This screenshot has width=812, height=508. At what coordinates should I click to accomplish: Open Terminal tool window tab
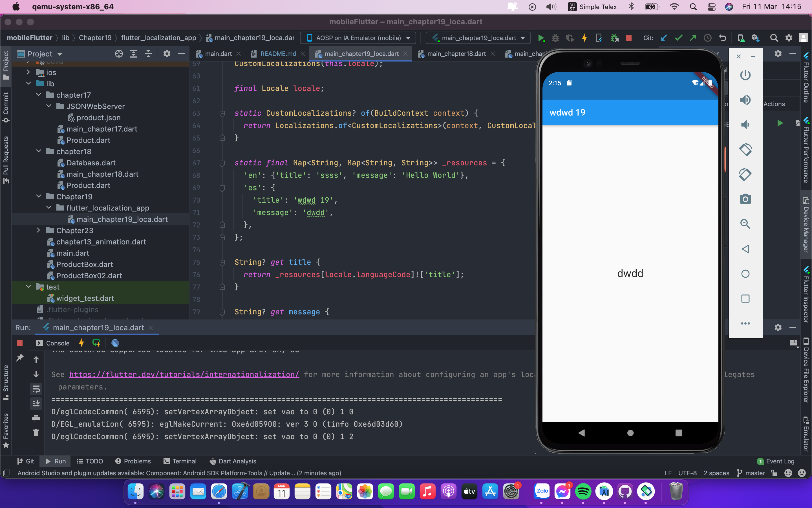tap(180, 461)
